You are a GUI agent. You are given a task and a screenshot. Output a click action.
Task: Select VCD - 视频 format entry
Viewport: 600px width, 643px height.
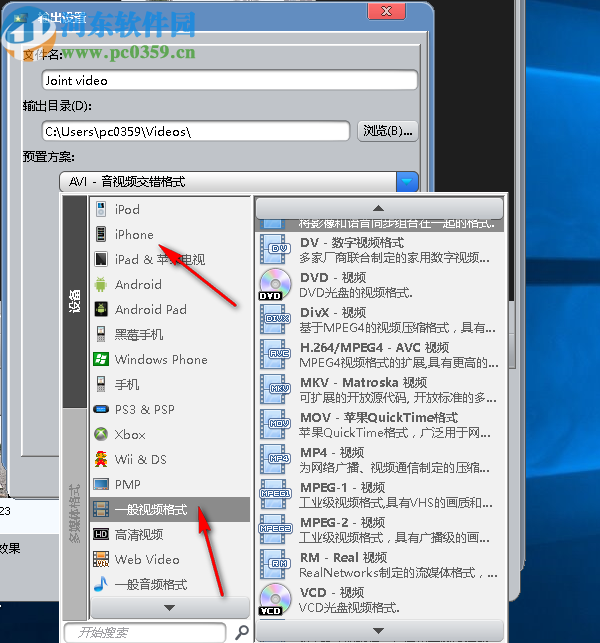[x=379, y=600]
